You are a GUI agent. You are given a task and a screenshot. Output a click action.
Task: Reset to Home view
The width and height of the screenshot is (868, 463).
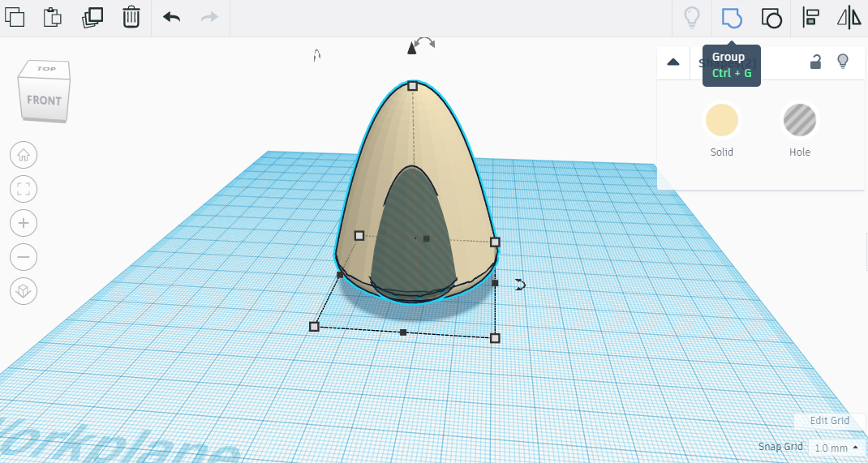pyautogui.click(x=24, y=155)
